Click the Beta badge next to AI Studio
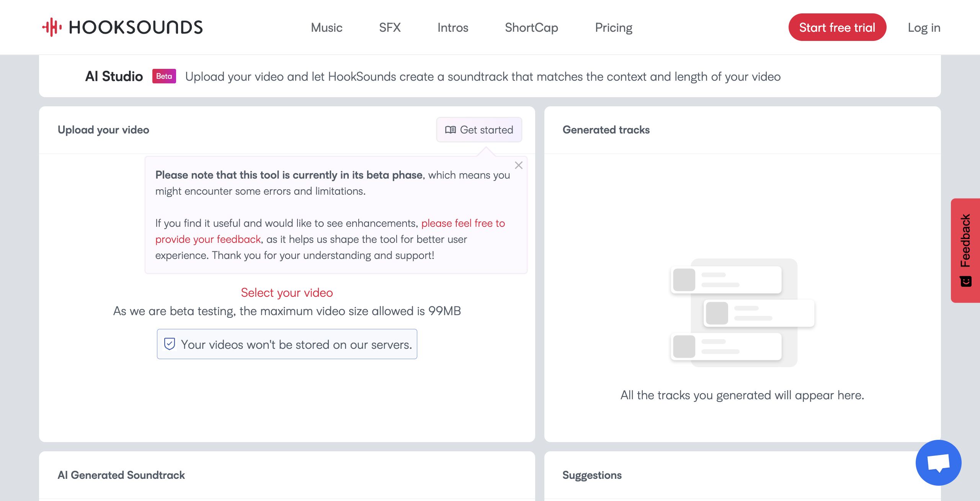This screenshot has height=501, width=980. (x=164, y=76)
